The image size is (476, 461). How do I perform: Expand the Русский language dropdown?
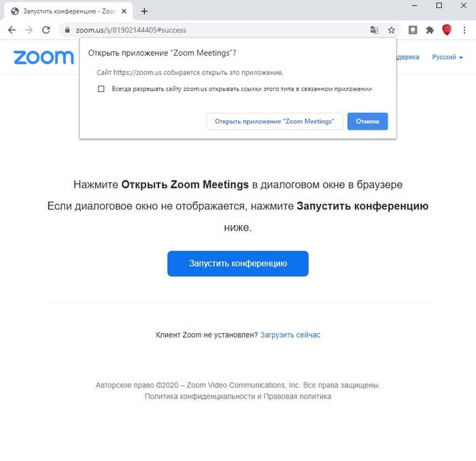click(x=447, y=57)
